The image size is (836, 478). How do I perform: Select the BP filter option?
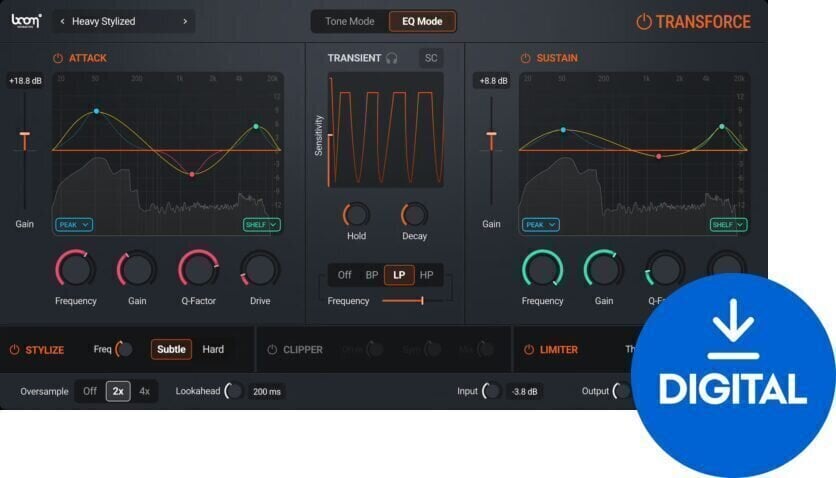[x=372, y=275]
